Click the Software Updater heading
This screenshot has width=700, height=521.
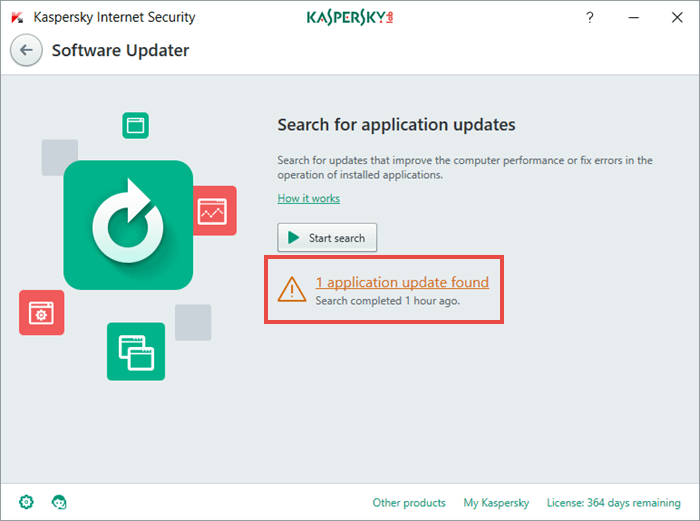pyautogui.click(x=121, y=50)
